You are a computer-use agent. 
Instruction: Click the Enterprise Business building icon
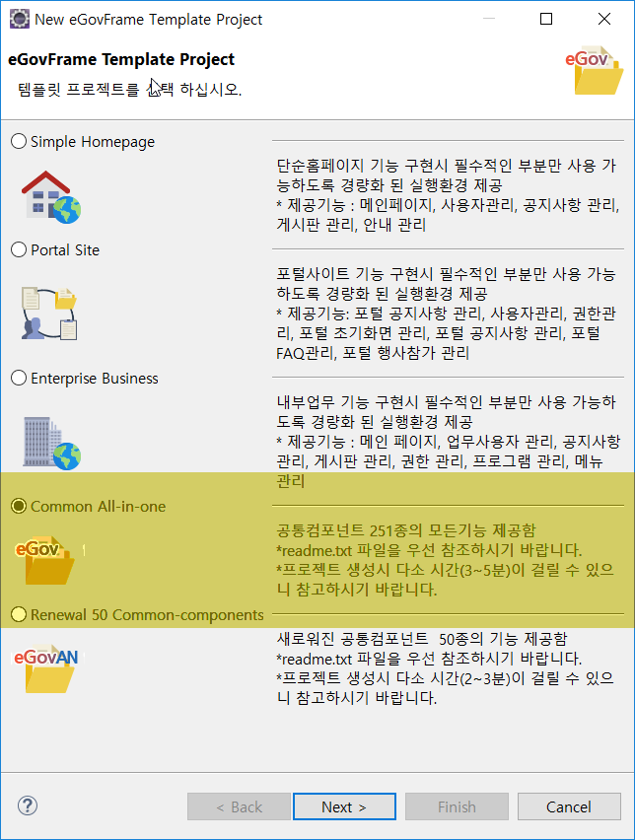coord(51,443)
